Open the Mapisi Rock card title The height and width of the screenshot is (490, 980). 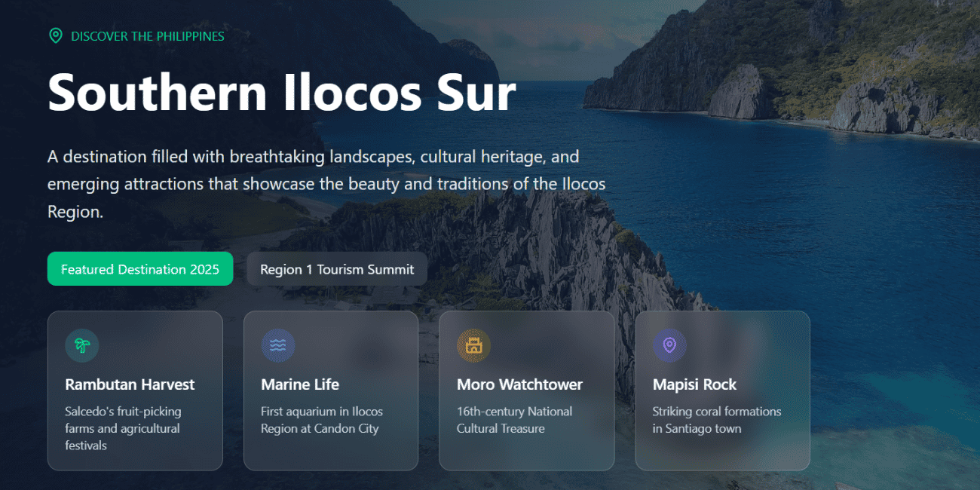click(694, 384)
